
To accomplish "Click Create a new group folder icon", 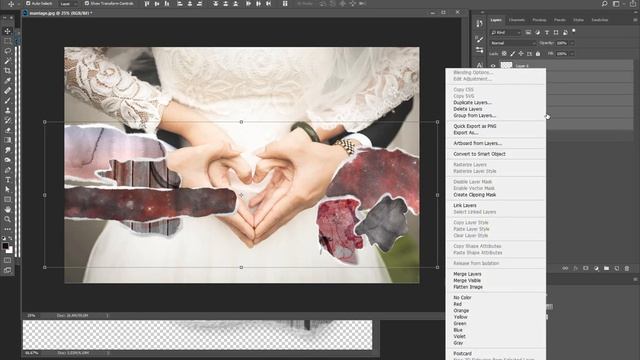I will click(607, 268).
